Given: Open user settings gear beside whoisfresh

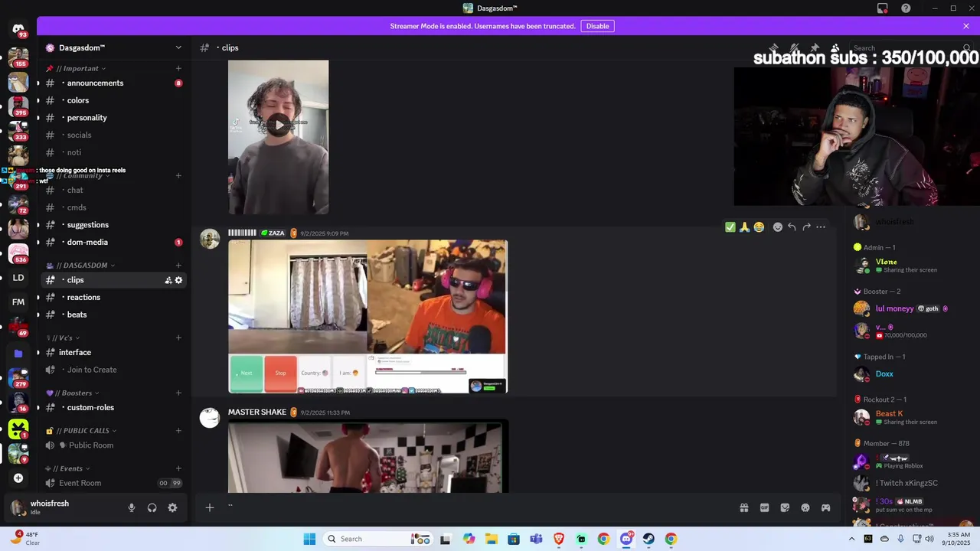Looking at the screenshot, I should point(172,507).
